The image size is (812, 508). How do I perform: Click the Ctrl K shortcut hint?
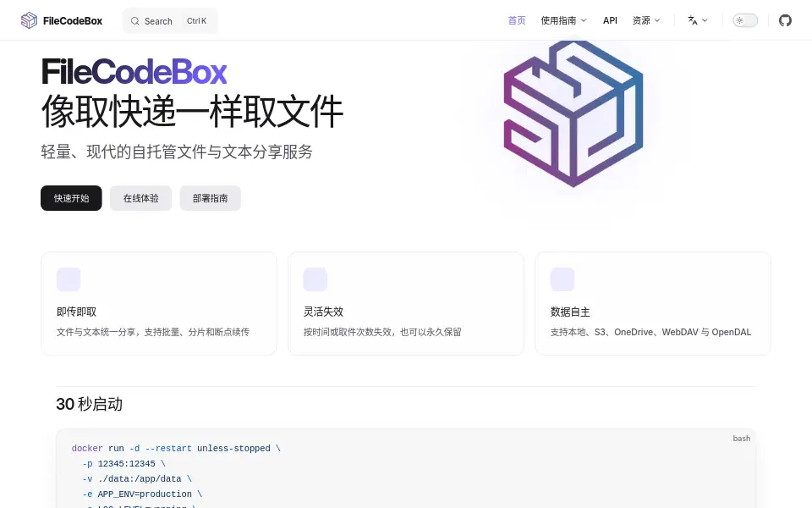tap(197, 21)
